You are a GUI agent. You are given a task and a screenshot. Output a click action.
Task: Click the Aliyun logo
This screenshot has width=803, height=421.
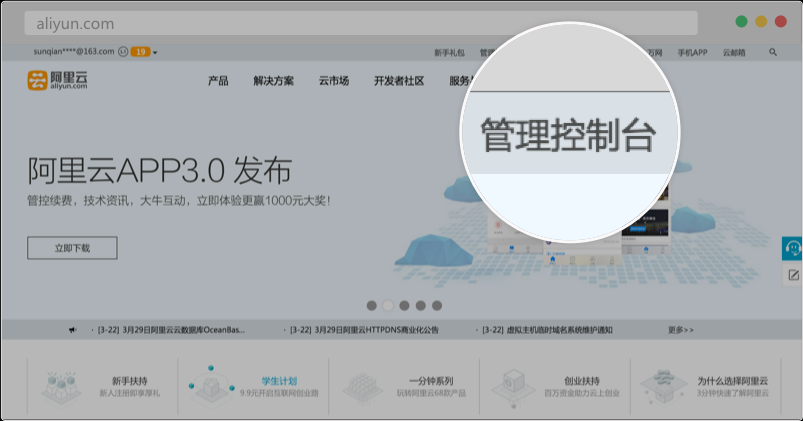pyautogui.click(x=59, y=81)
